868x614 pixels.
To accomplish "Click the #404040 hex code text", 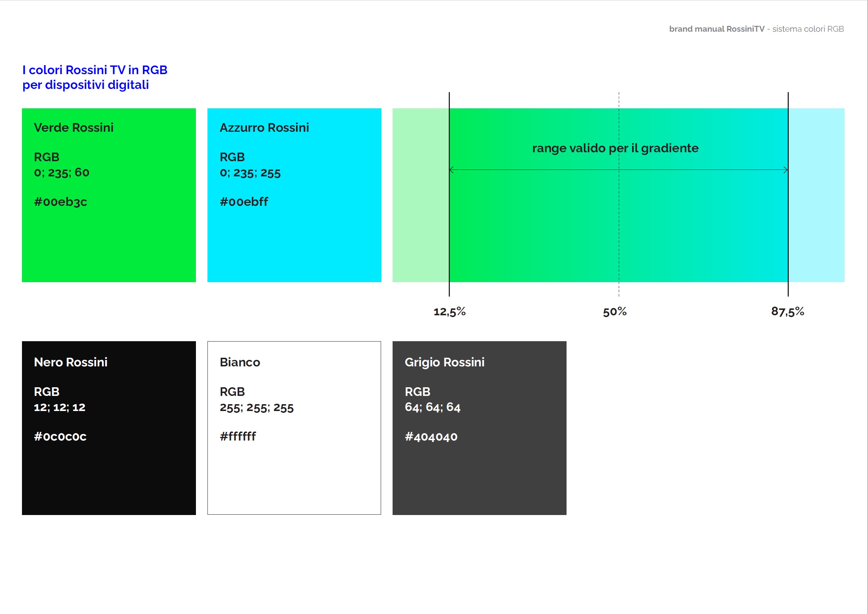I will 431,437.
